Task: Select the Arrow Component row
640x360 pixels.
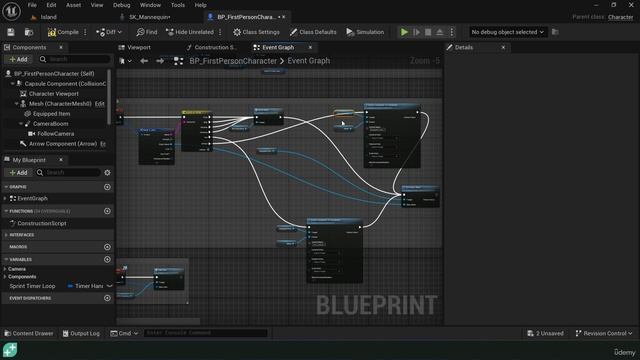Action: (62, 144)
